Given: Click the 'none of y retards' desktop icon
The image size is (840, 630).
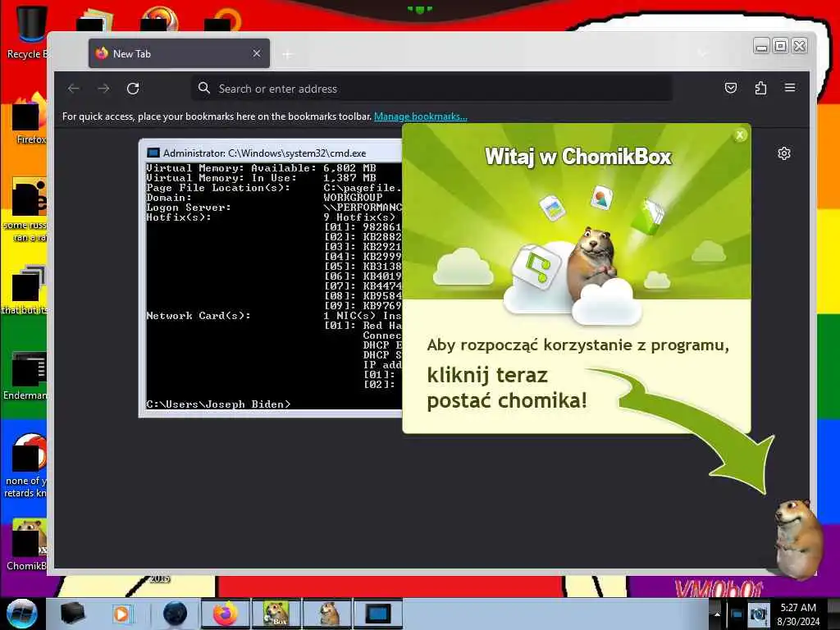Looking at the screenshot, I should [27, 466].
